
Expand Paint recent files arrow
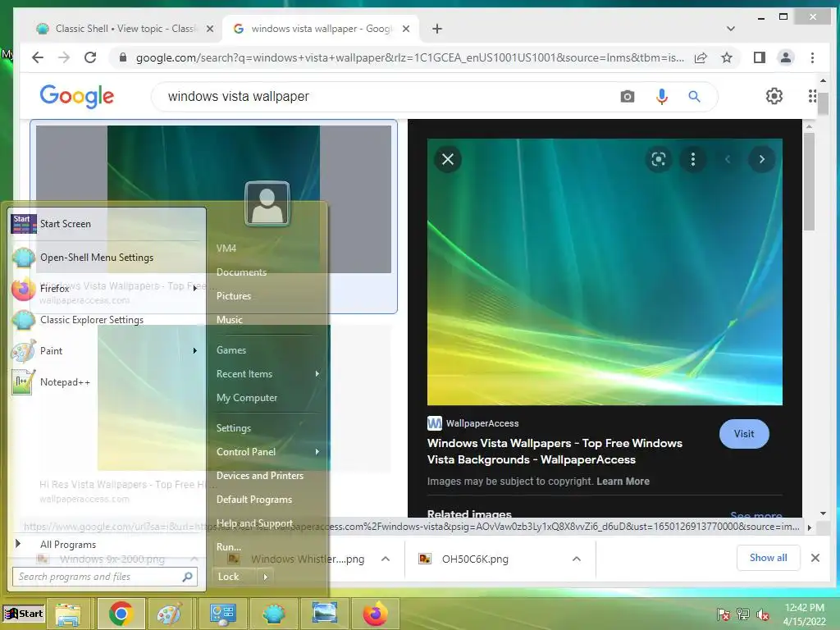[194, 351]
